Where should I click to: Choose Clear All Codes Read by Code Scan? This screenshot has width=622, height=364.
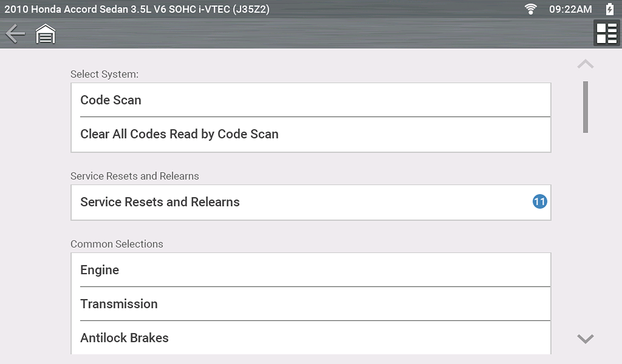click(x=311, y=134)
